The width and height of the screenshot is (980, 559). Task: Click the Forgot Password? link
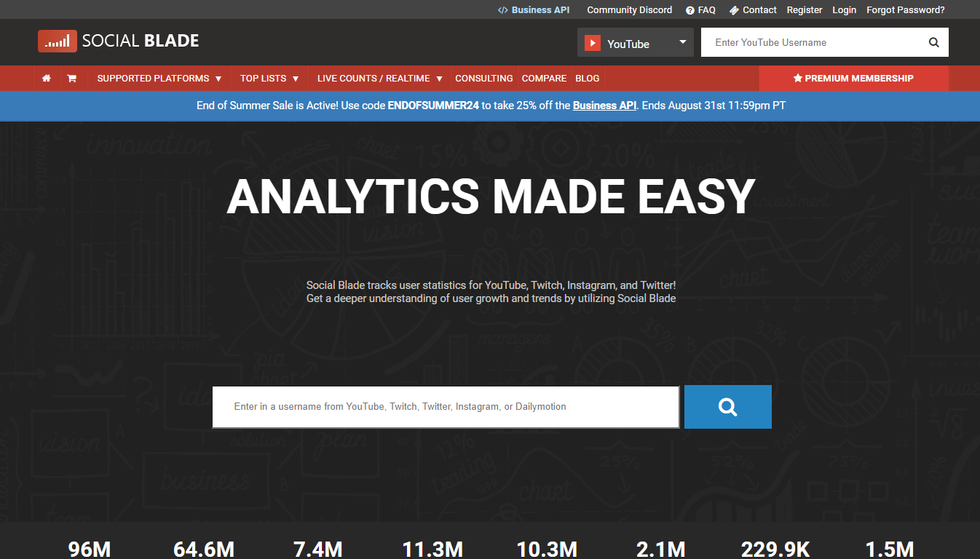pos(906,10)
